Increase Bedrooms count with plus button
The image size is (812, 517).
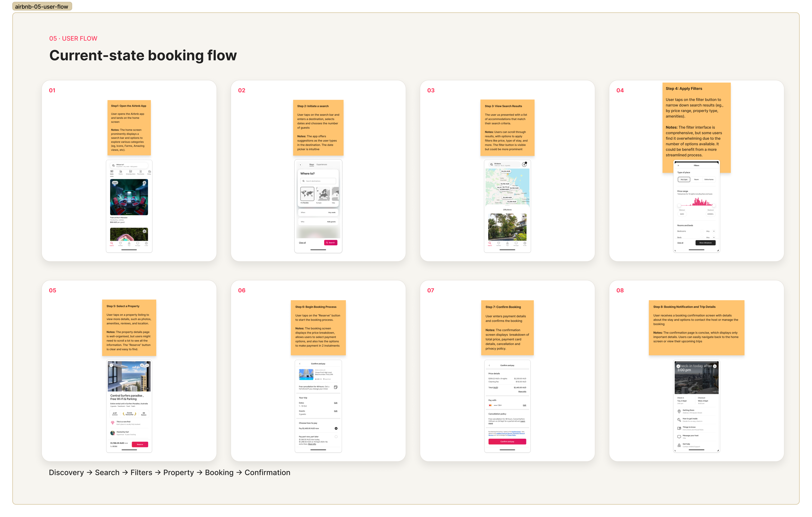pos(714,231)
